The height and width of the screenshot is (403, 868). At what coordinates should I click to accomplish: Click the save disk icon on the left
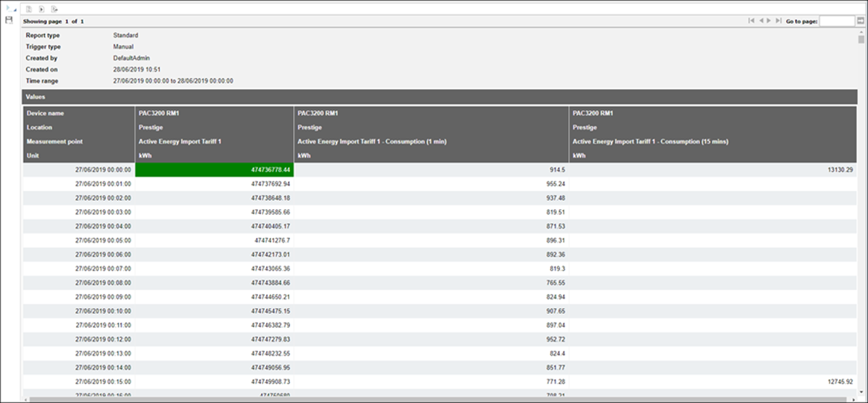pyautogui.click(x=9, y=20)
